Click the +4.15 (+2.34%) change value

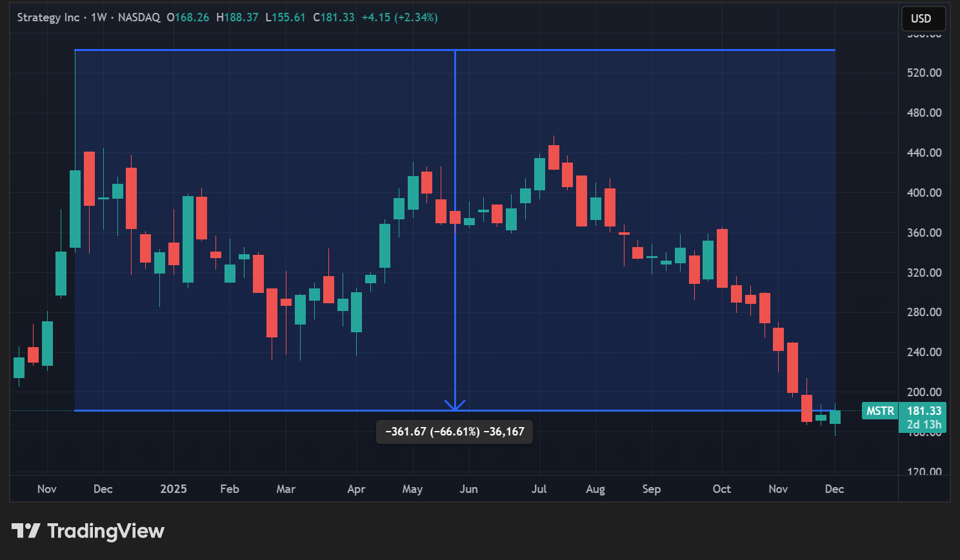coord(399,17)
